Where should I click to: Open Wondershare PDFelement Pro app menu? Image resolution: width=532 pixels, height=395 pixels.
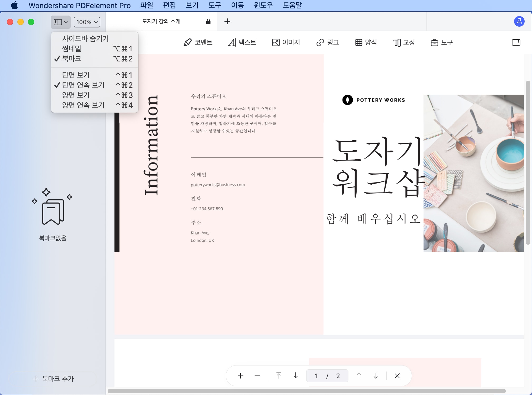click(x=79, y=5)
